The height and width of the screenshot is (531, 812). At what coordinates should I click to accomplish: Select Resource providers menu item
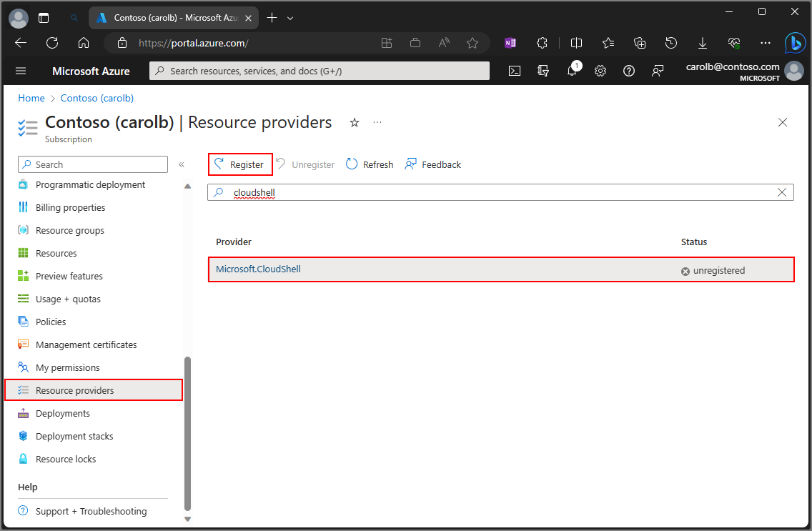pos(93,390)
